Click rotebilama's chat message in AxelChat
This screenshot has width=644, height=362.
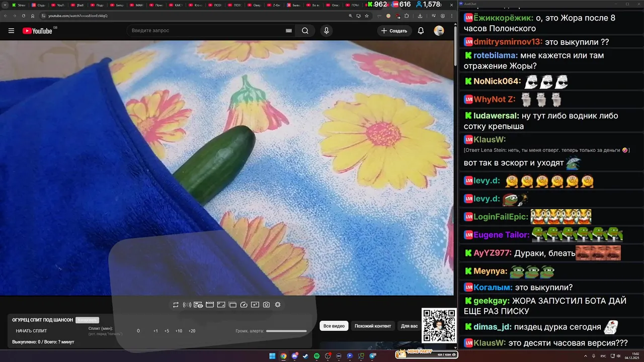[x=552, y=60]
